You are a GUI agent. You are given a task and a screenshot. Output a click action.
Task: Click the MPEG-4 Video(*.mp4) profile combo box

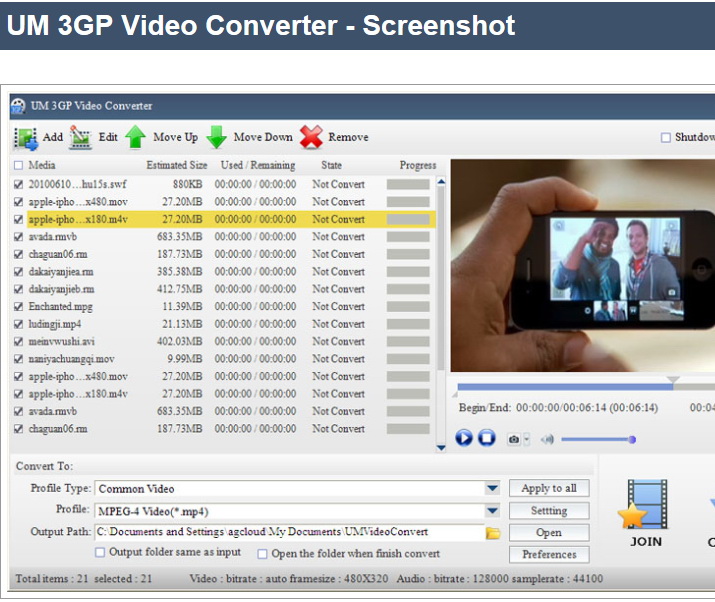[297, 511]
